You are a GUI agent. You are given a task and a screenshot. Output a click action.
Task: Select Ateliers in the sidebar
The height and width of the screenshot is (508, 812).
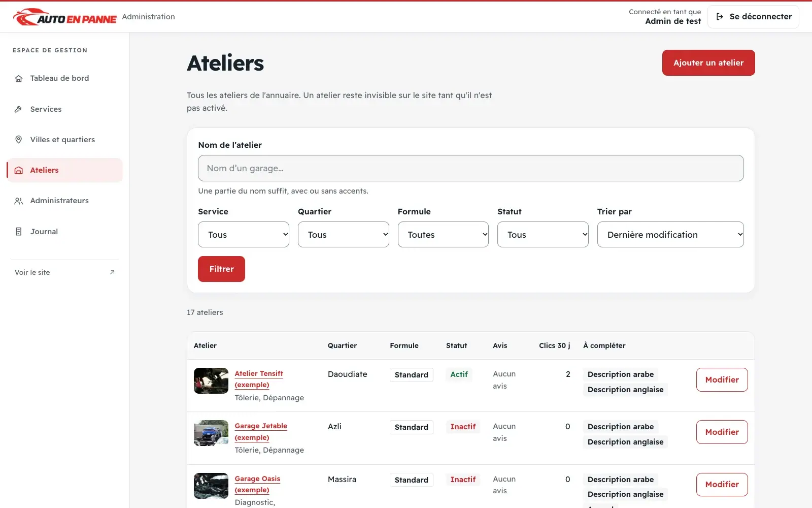65,170
